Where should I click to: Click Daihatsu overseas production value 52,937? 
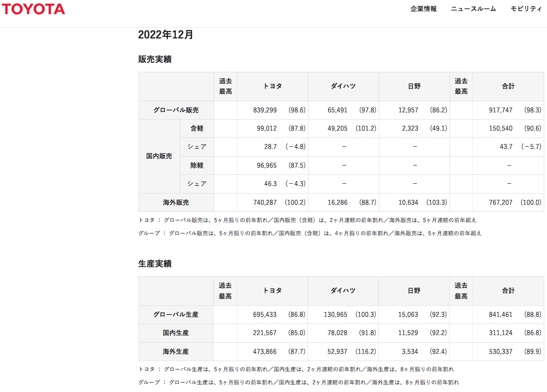click(x=337, y=352)
